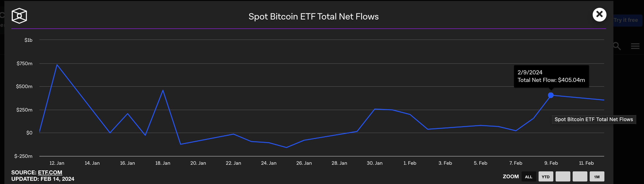644x184 pixels.
Task: Click the line peak near $750m
Action: point(57,65)
